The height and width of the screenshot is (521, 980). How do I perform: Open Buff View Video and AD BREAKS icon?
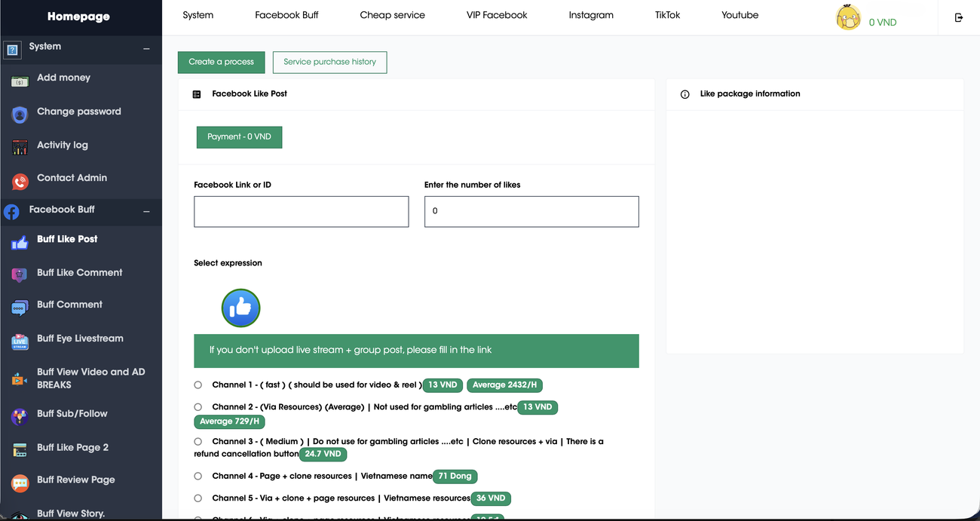[20, 379]
